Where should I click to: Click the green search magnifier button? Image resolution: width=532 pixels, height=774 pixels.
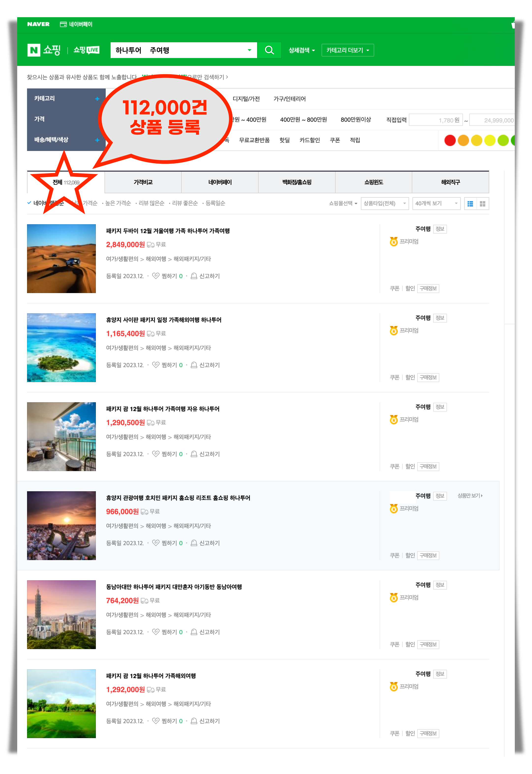pyautogui.click(x=269, y=50)
